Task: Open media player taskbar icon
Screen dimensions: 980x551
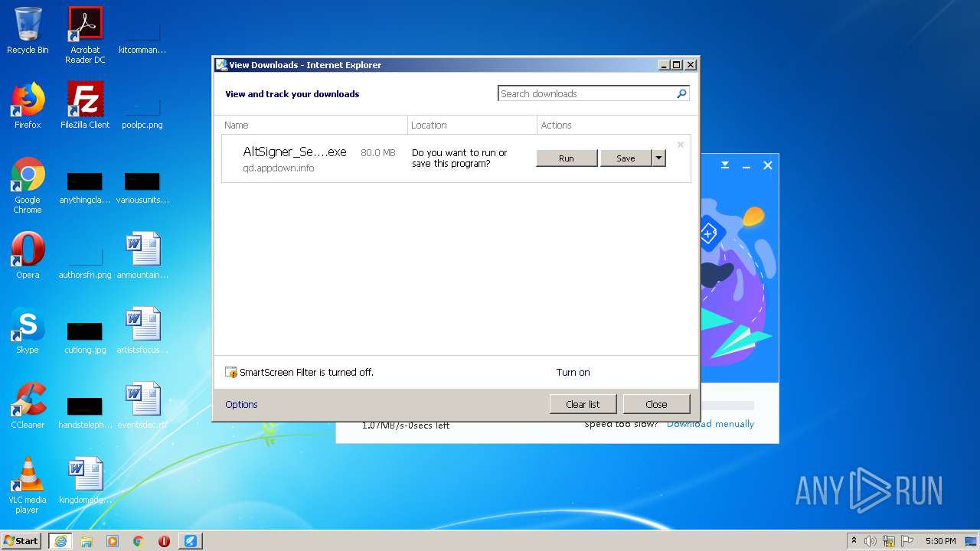Action: click(x=113, y=541)
